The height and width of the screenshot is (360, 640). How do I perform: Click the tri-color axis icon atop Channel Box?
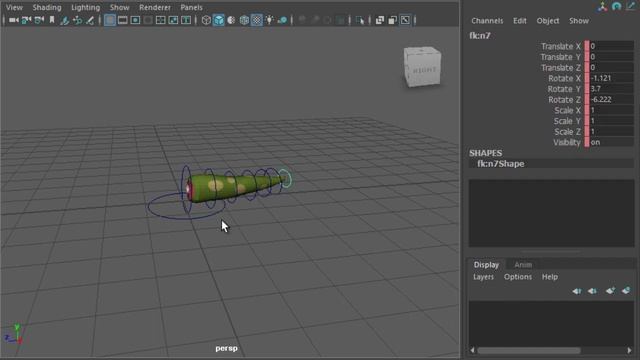click(602, 6)
